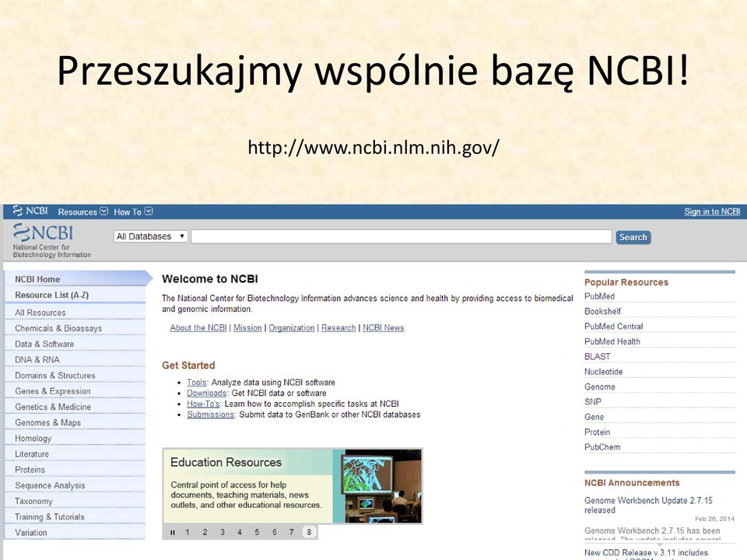Open SNP in Popular Resources
747x560 pixels.
[x=593, y=402]
